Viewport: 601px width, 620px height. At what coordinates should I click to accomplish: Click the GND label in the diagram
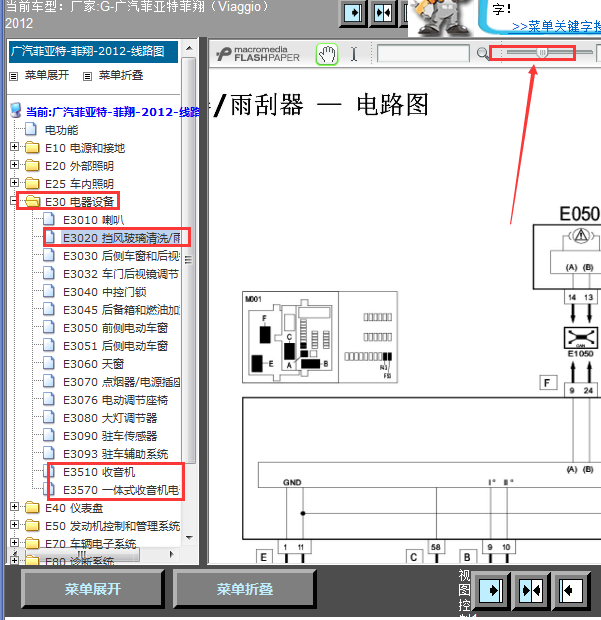[292, 482]
